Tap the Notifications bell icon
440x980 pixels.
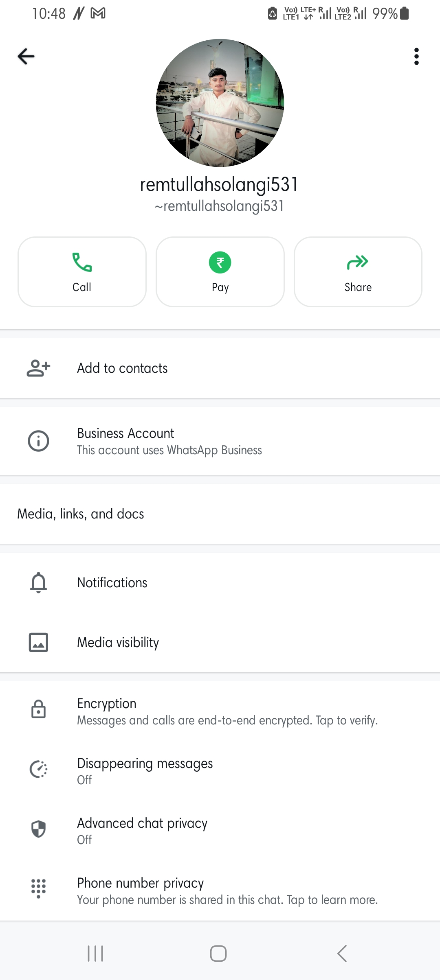(x=38, y=583)
